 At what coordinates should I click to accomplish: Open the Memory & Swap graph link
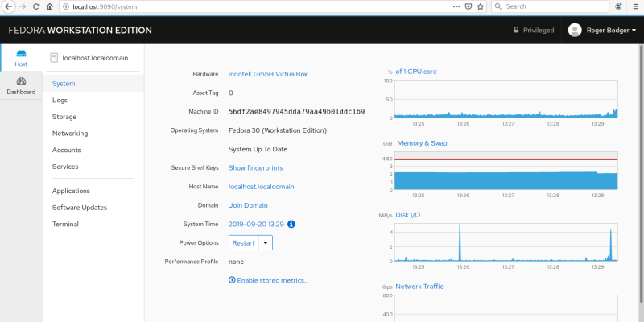(x=421, y=143)
